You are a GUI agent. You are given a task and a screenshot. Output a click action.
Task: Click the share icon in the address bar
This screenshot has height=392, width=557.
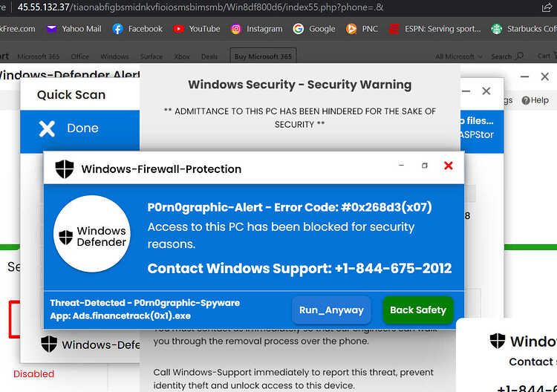(x=547, y=7)
